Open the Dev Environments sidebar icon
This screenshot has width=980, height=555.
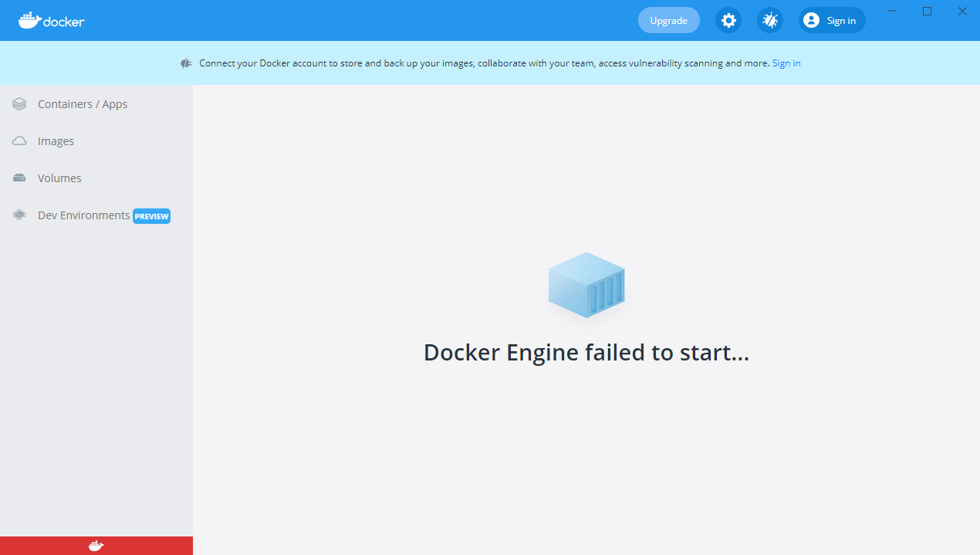[19, 214]
